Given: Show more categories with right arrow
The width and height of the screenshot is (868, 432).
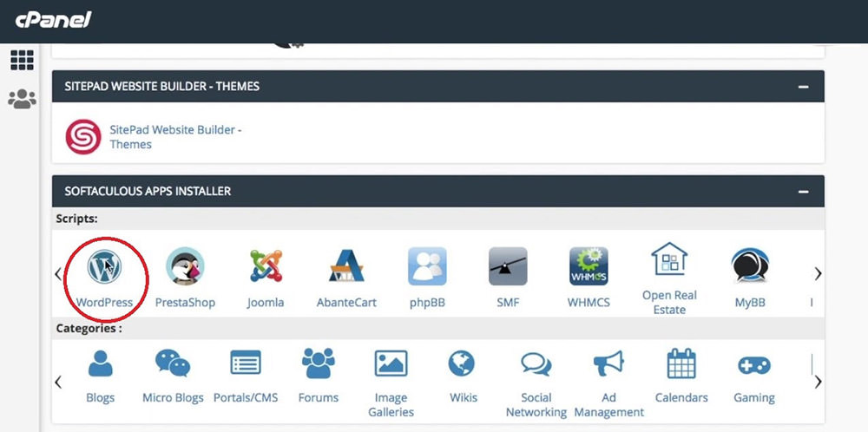Looking at the screenshot, I should (818, 382).
